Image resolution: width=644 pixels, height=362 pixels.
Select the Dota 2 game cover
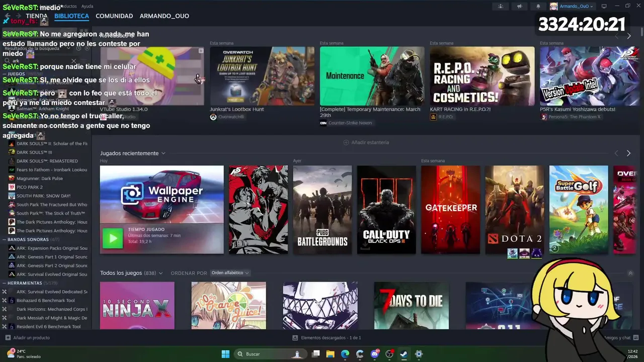tap(514, 210)
